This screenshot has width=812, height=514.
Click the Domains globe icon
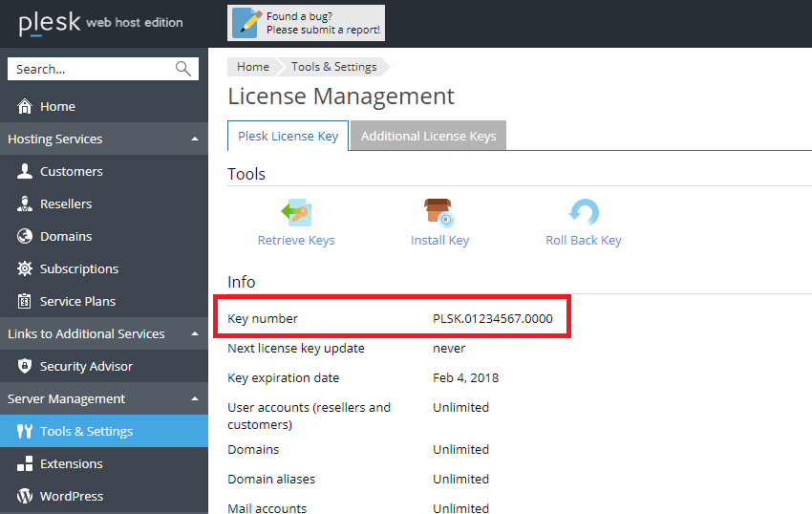25,237
